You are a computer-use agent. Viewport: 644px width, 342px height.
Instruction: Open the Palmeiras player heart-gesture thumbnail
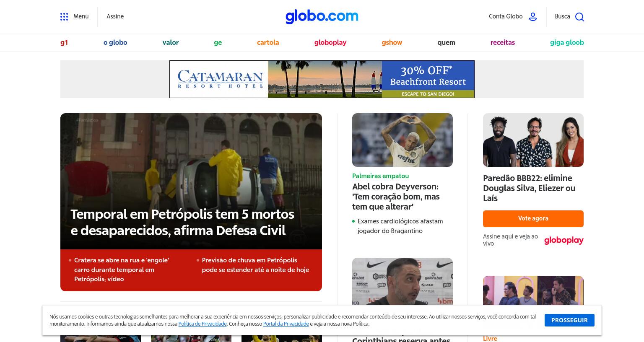(402, 140)
